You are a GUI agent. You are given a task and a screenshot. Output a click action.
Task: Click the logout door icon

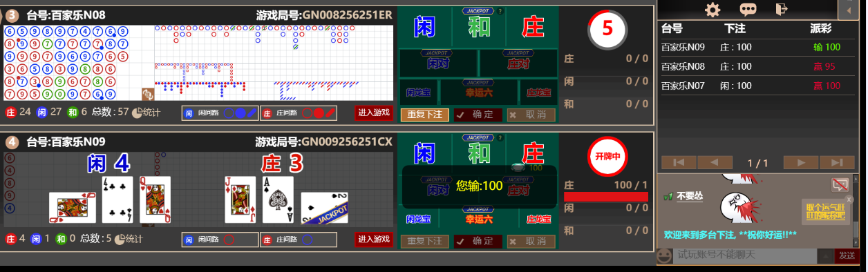(x=782, y=9)
